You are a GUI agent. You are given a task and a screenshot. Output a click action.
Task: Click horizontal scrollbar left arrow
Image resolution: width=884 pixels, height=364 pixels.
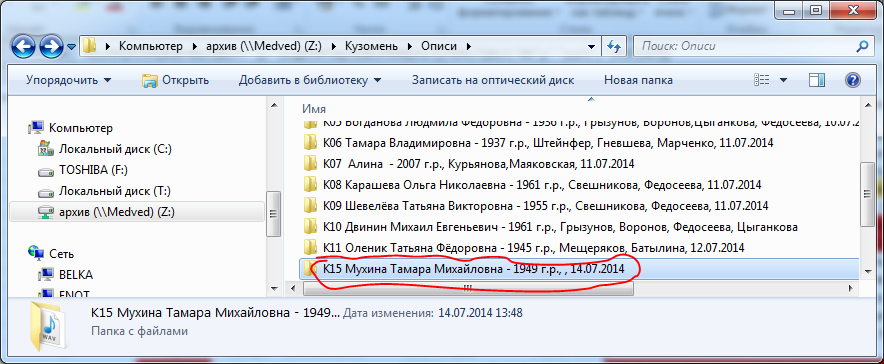click(x=292, y=288)
